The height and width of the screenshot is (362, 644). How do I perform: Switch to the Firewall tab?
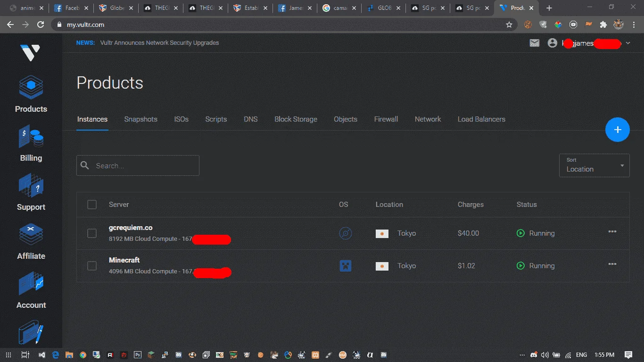(x=386, y=119)
